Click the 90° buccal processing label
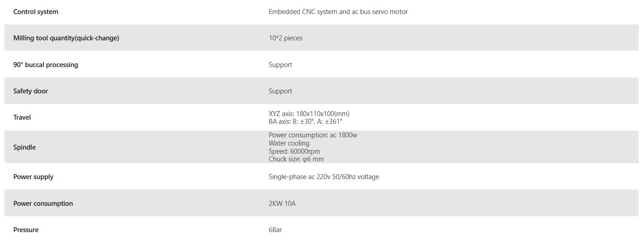Viewport: 644px width, 243px height. point(46,65)
